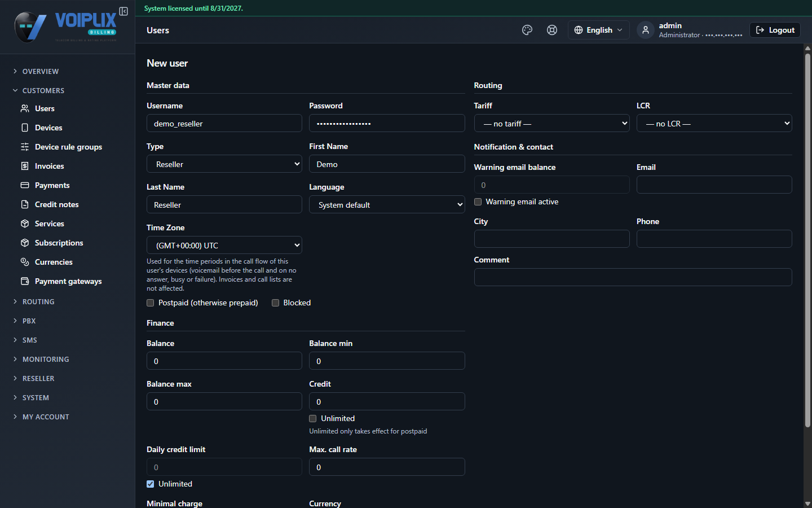Open the help lifebuoy icon
Viewport: 812px width, 508px height.
[x=552, y=30]
